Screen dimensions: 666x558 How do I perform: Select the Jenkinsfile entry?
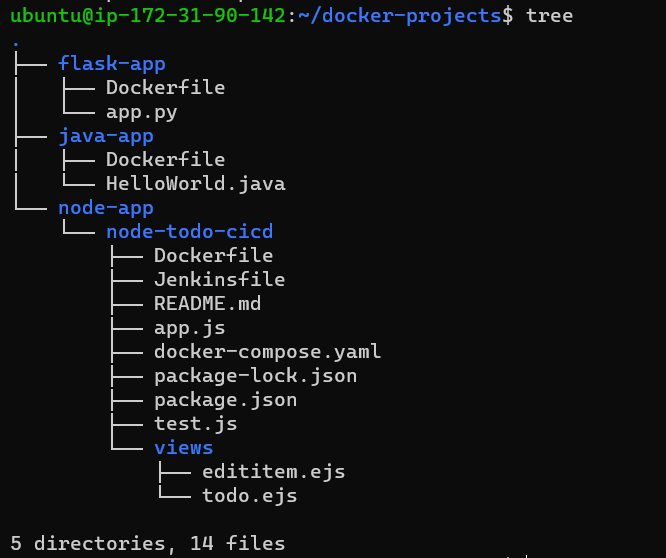click(219, 279)
